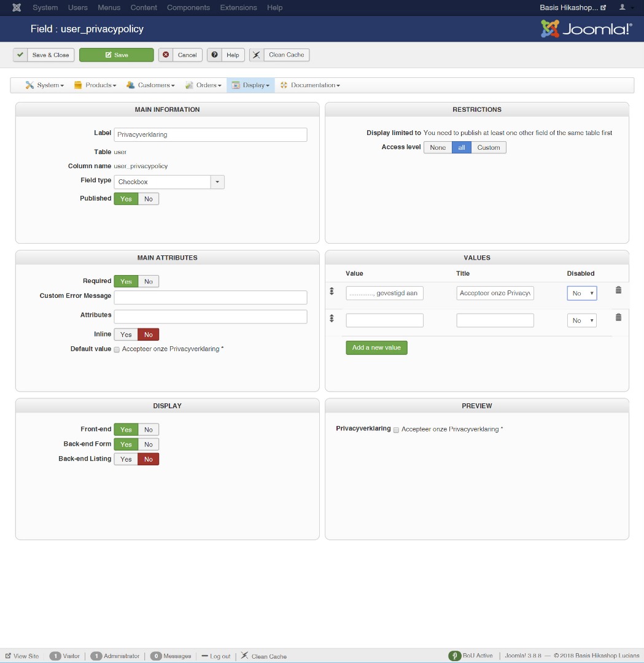Open the Basis Hikashop site link
Screen dimensions: 644x663
point(573,7)
